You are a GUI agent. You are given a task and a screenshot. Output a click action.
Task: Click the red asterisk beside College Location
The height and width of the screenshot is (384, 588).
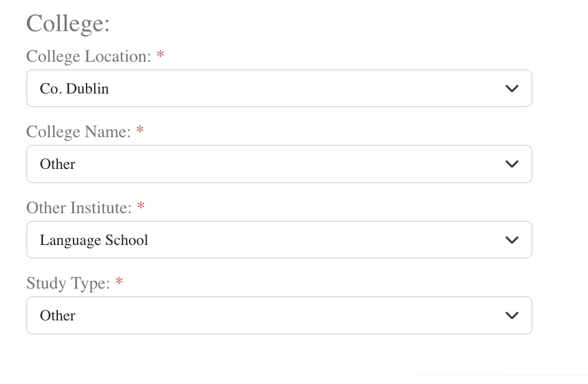161,56
